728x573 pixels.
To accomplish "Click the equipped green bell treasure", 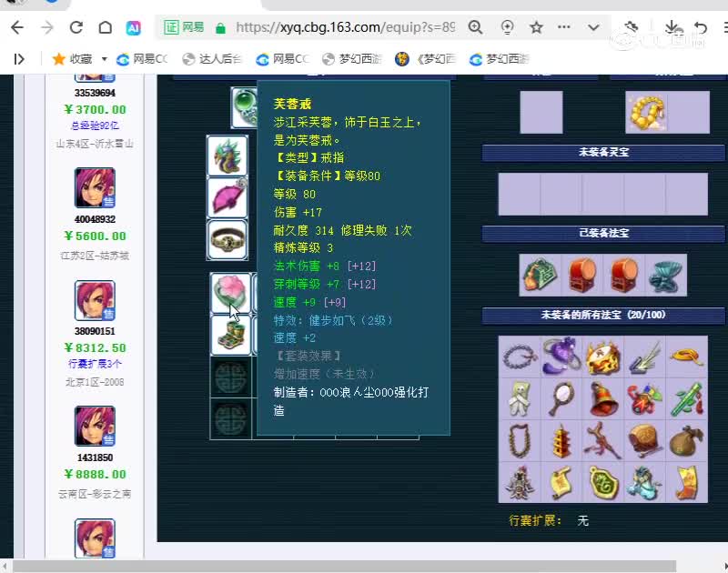I will coord(540,276).
